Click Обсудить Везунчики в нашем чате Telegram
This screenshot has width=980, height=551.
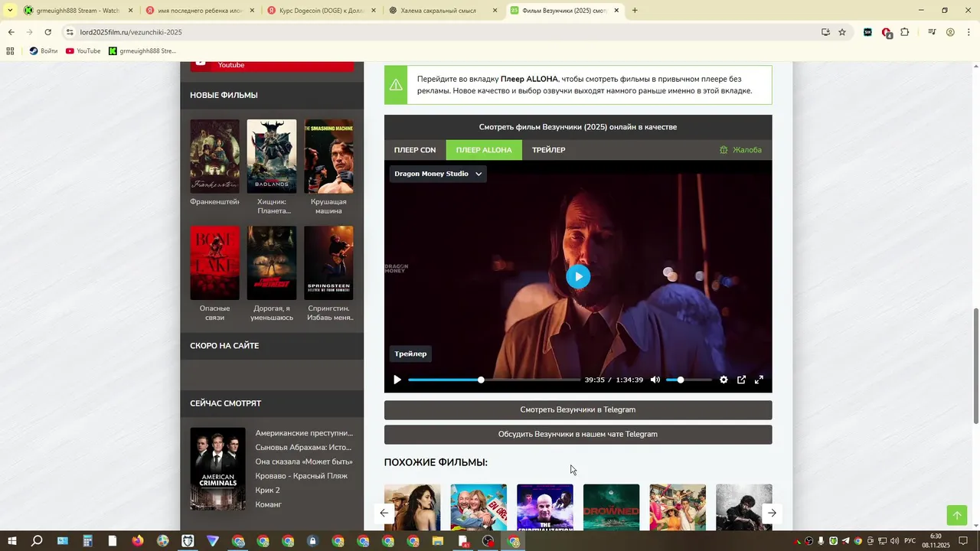click(x=578, y=434)
